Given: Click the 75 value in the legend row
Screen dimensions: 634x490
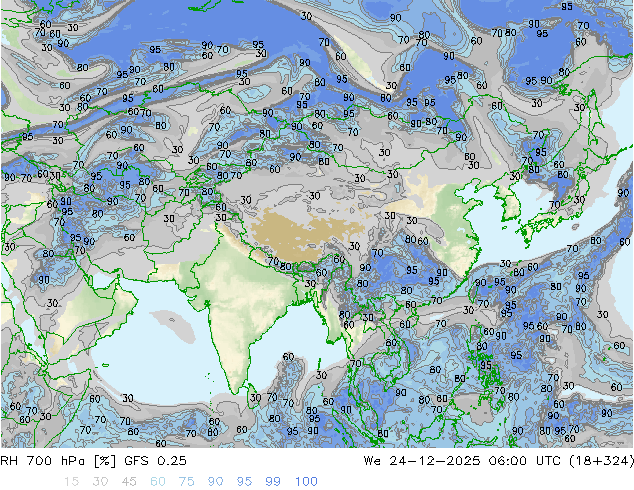Looking at the screenshot, I should point(187,482).
